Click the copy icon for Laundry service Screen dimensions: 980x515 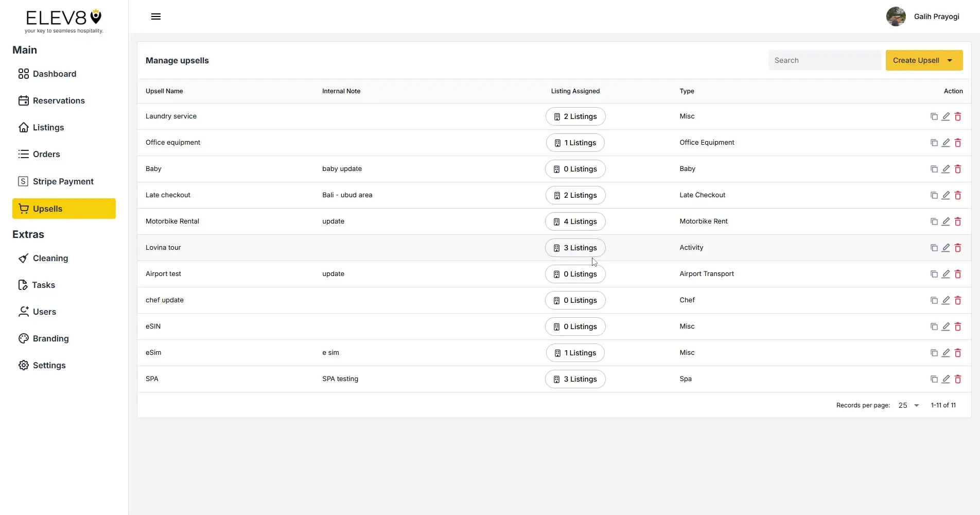(934, 116)
